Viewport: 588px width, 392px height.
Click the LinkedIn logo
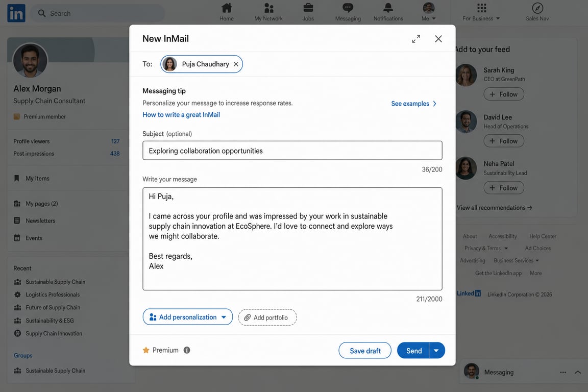pyautogui.click(x=16, y=13)
